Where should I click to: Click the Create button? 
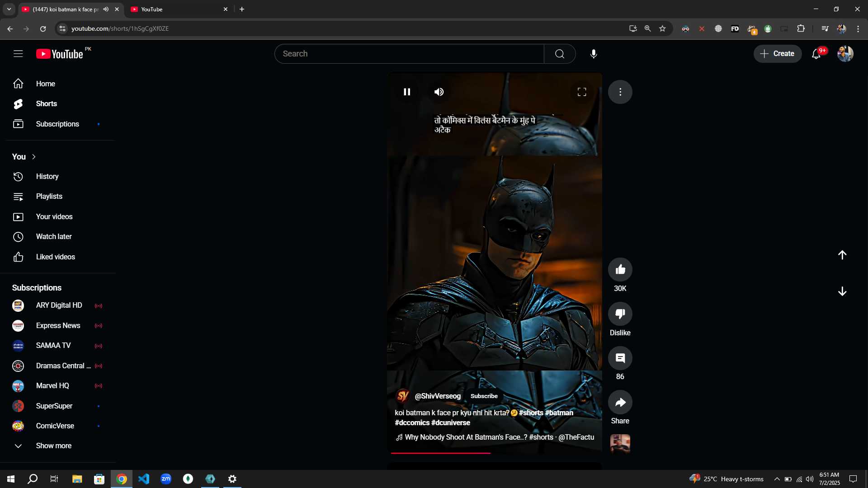tap(777, 54)
